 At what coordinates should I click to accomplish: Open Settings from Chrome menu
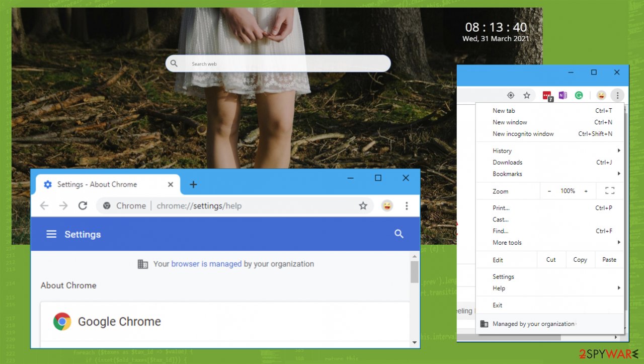point(550,277)
